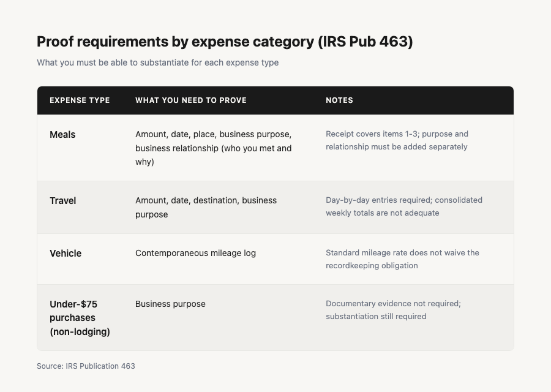Select the 'Travel' row label

tap(63, 201)
